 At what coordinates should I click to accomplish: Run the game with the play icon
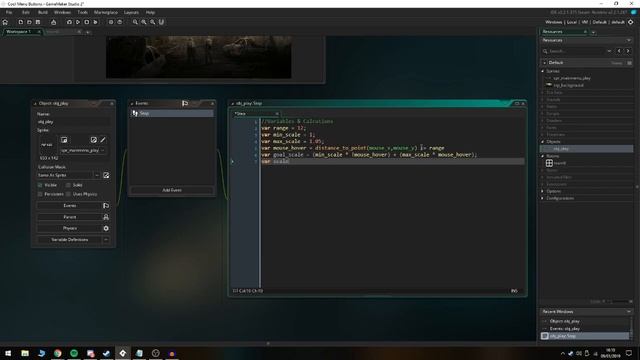click(78, 22)
